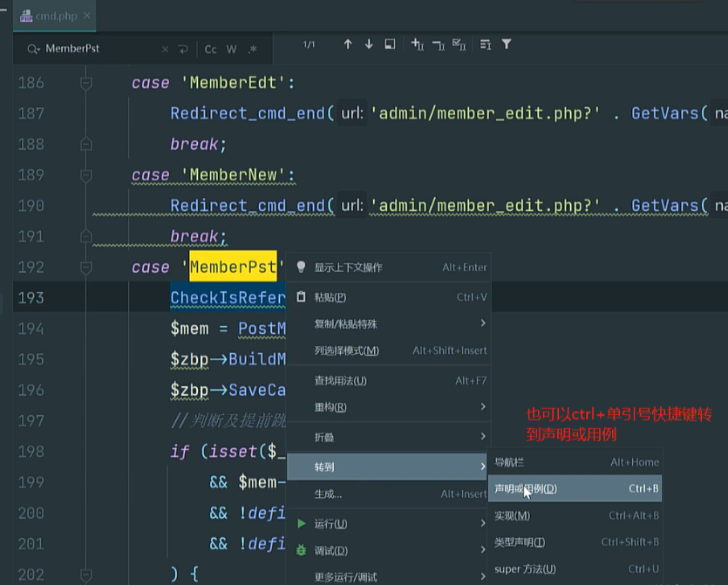Click highlighted MemberPst match in code
Screen dimensions: 728x585
pyautogui.click(x=233, y=267)
